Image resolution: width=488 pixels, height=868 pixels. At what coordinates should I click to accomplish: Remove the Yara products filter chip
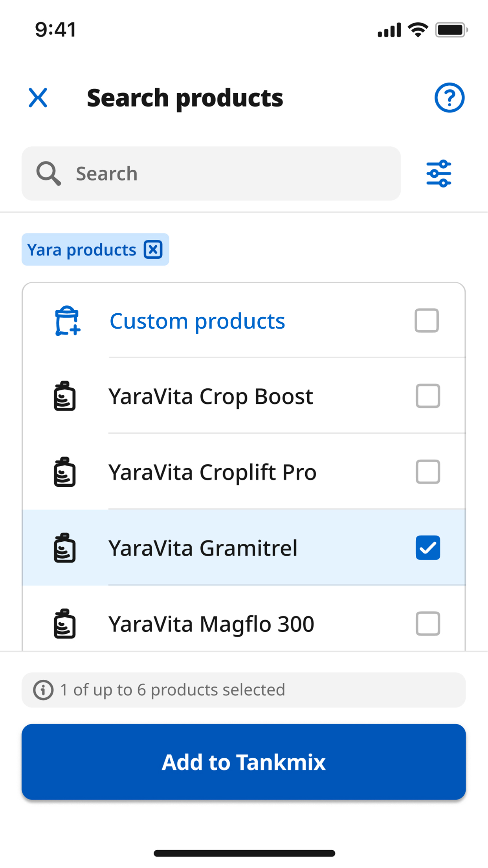pos(153,250)
